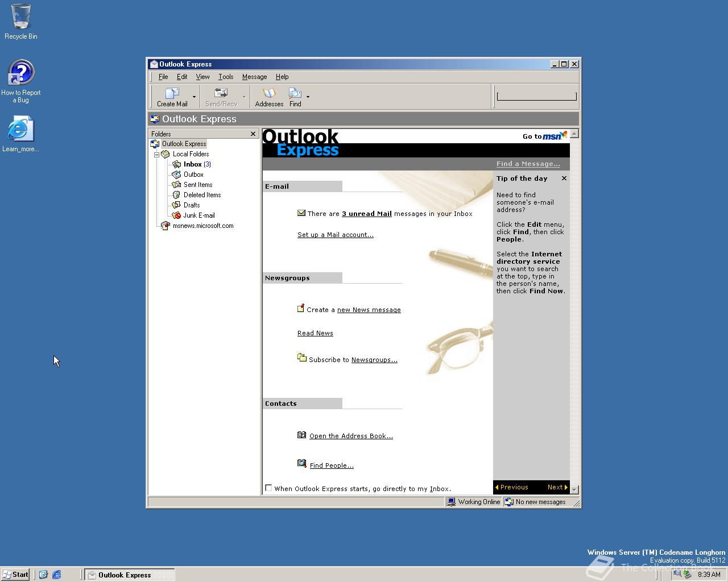Viewport: 728px width, 582px height.
Task: Click the Working Online status bar indicator
Action: (473, 502)
